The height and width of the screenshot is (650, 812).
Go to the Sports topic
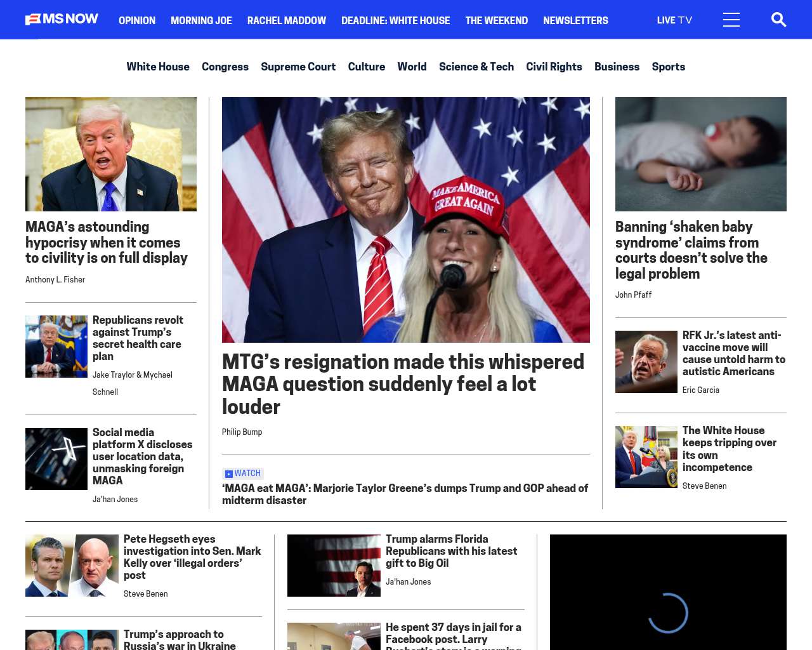[x=669, y=67]
